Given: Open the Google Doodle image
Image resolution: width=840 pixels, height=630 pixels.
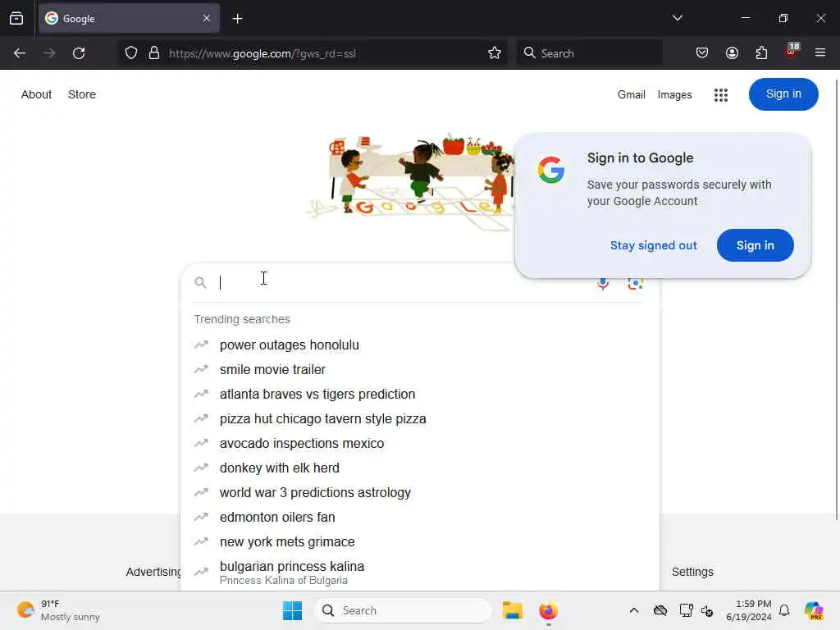Looking at the screenshot, I should tap(410, 182).
